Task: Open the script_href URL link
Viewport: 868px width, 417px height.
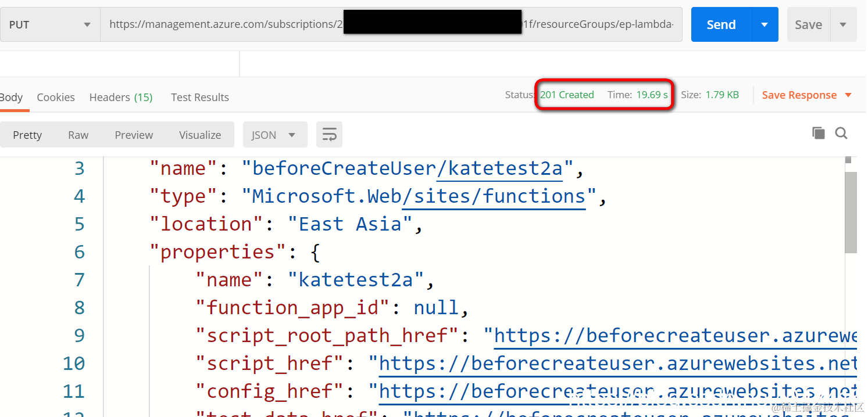Action: tap(618, 364)
